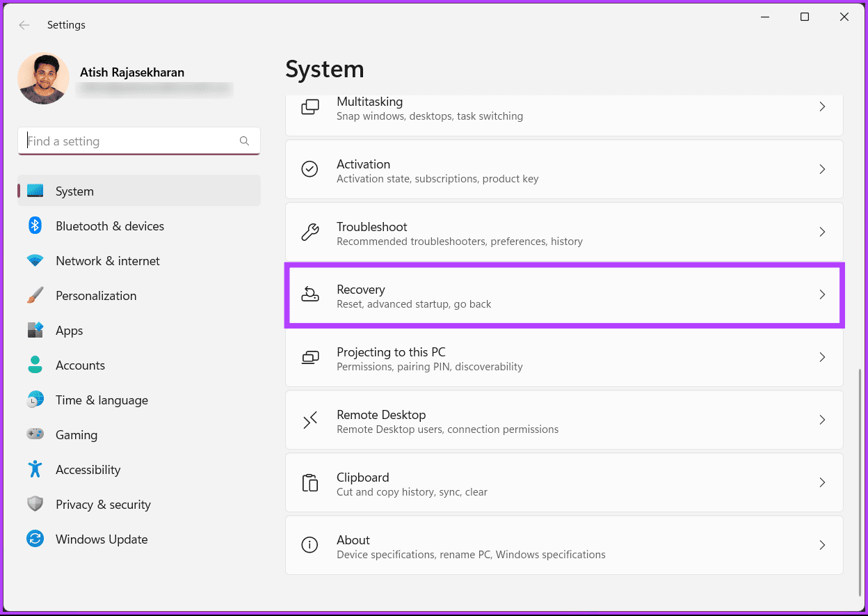868x616 pixels.
Task: Expand the About section chevron
Action: click(822, 545)
